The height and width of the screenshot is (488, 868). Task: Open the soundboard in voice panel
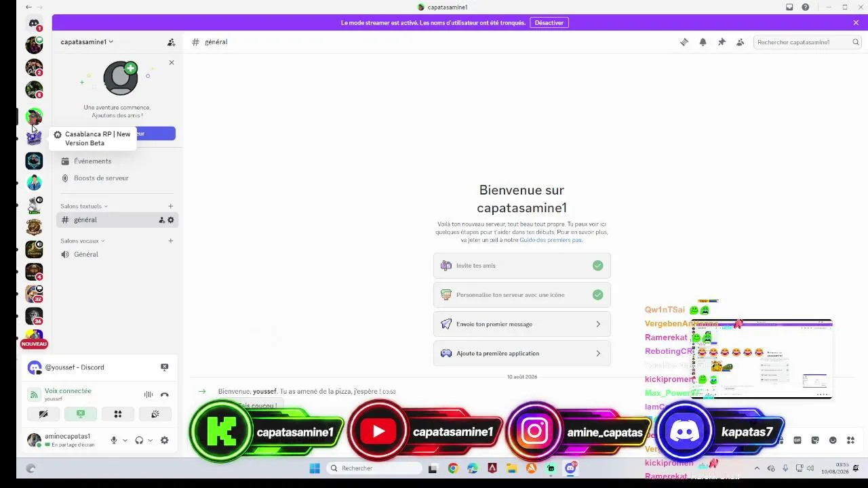(x=155, y=414)
